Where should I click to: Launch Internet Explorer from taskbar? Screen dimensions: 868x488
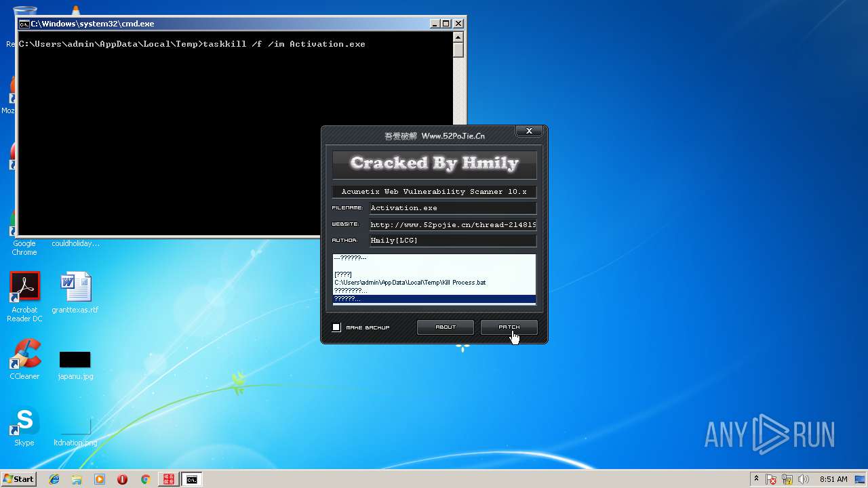tap(54, 479)
